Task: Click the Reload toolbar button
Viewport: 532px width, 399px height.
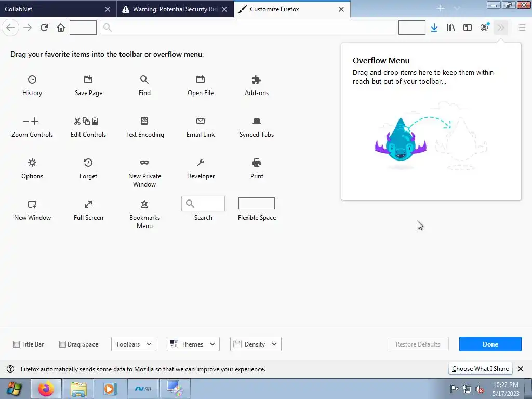Action: 44,28
